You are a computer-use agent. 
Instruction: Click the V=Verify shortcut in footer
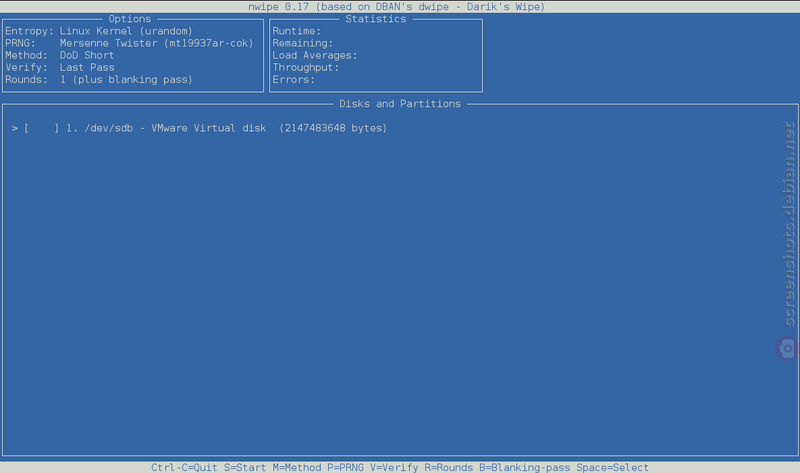(x=394, y=467)
